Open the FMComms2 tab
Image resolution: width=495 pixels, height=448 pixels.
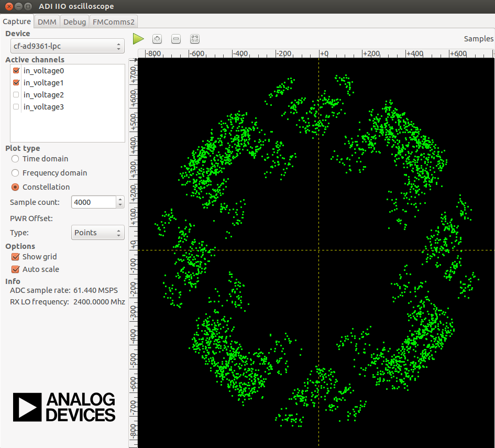point(114,22)
